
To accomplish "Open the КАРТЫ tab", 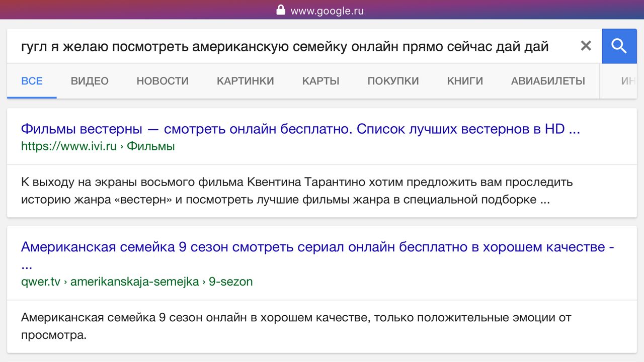I will pyautogui.click(x=321, y=81).
